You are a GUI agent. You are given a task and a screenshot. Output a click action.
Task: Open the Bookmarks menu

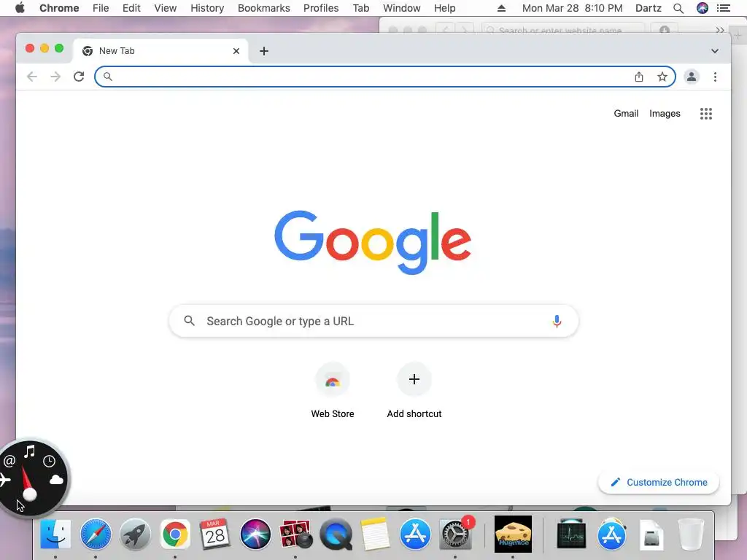pyautogui.click(x=264, y=8)
